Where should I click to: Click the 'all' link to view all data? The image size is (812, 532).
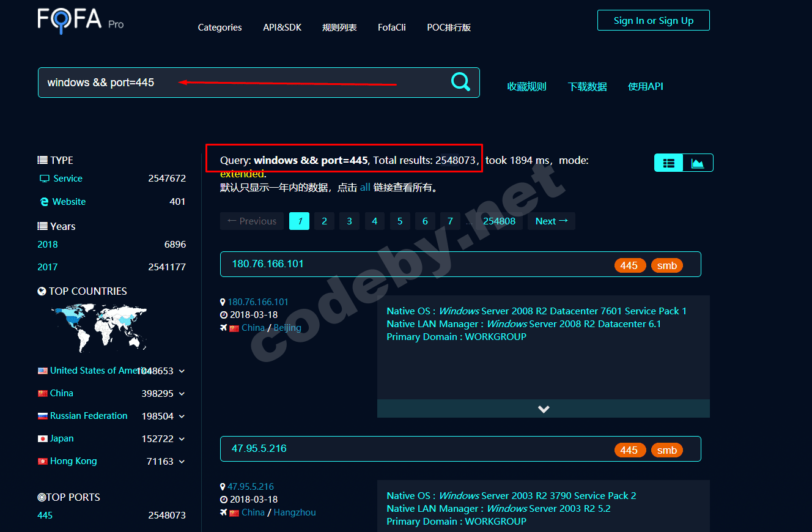pos(365,188)
